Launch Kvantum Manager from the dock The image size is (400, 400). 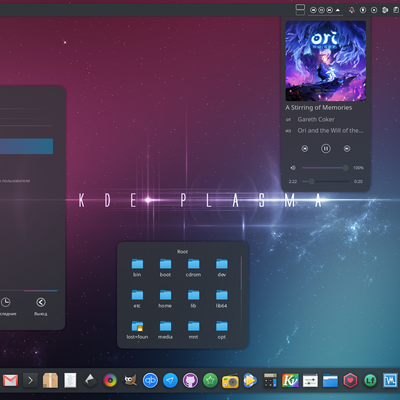[290, 380]
